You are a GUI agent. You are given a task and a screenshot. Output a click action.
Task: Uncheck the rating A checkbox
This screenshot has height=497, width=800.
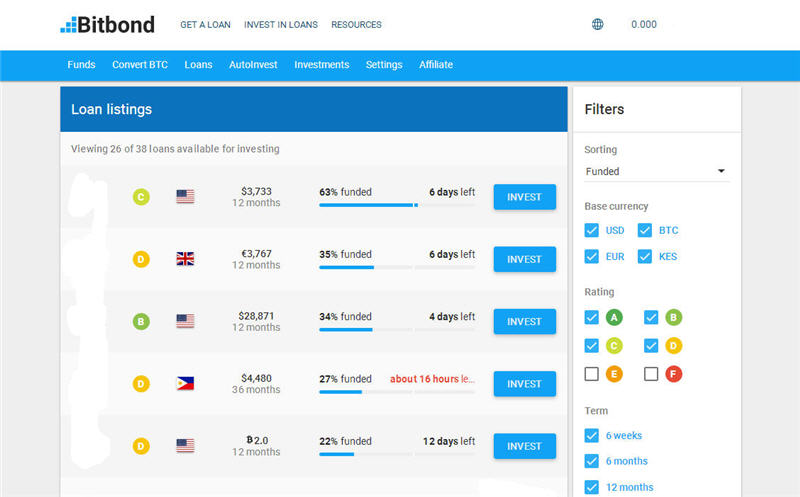point(591,317)
